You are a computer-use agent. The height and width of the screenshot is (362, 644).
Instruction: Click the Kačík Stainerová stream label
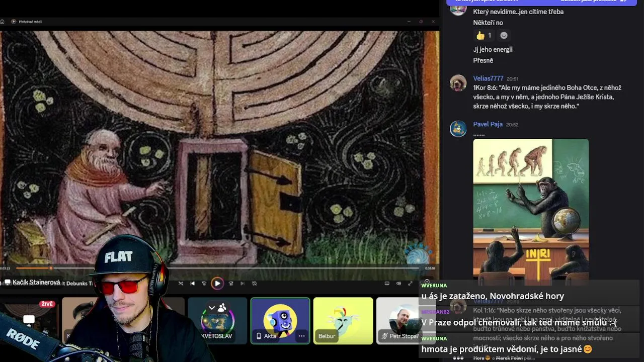tap(32, 283)
